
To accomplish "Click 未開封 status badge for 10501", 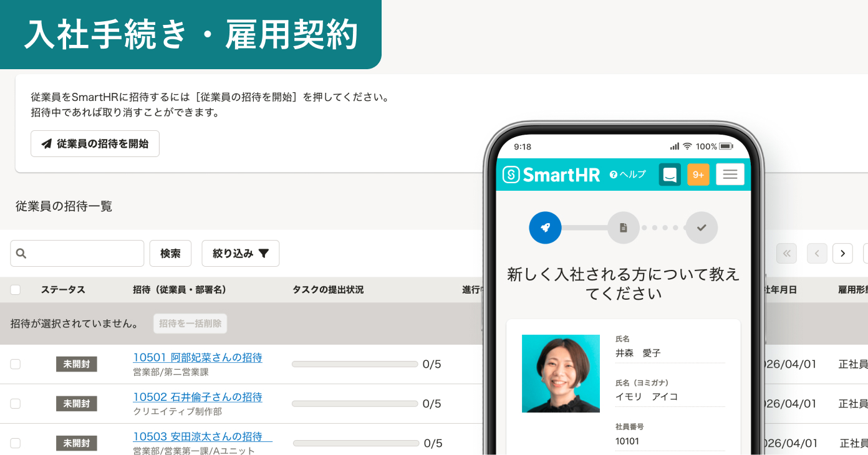I will [77, 364].
